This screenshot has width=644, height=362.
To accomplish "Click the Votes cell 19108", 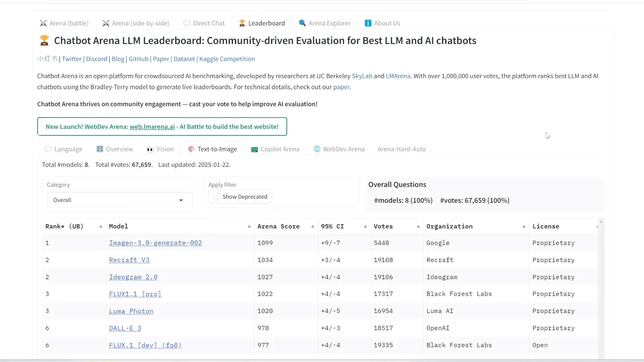I will click(x=383, y=260).
